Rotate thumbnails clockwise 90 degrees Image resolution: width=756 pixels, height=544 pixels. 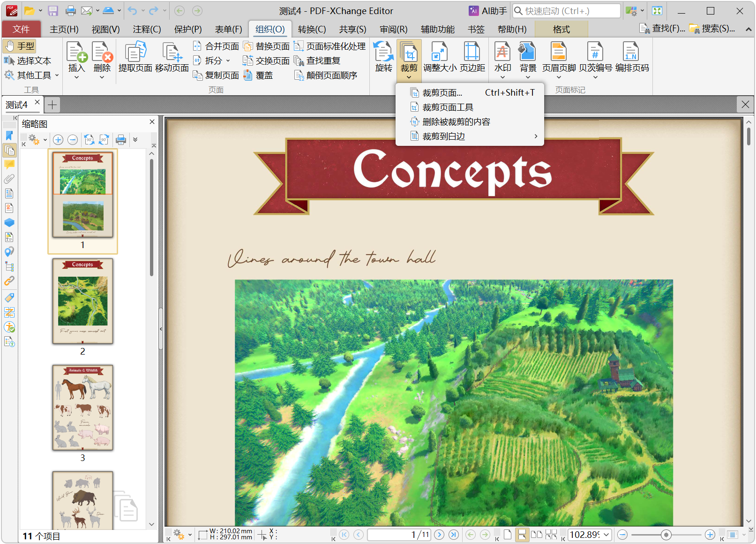point(104,140)
